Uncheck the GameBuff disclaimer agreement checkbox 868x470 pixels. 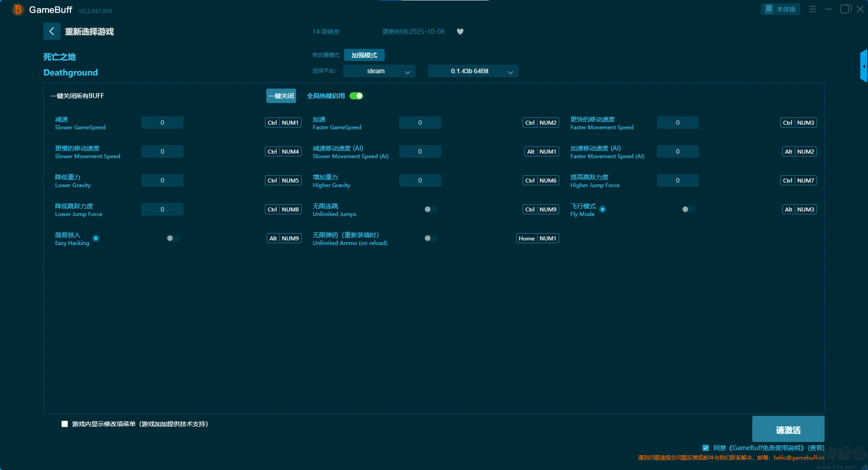(x=705, y=448)
